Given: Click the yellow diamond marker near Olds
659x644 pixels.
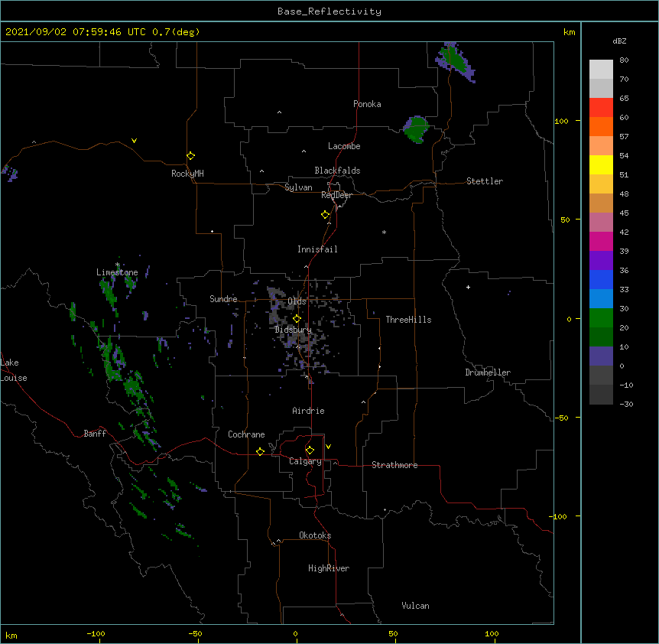Looking at the screenshot, I should tap(297, 319).
